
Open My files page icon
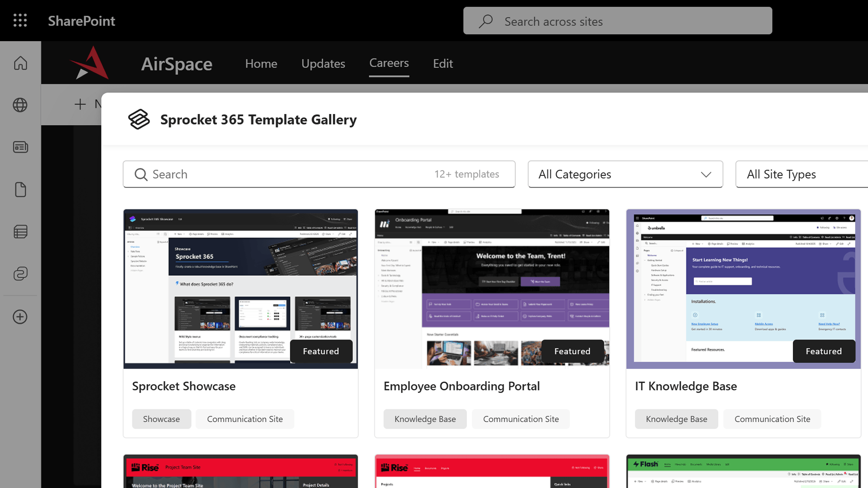[20, 189]
